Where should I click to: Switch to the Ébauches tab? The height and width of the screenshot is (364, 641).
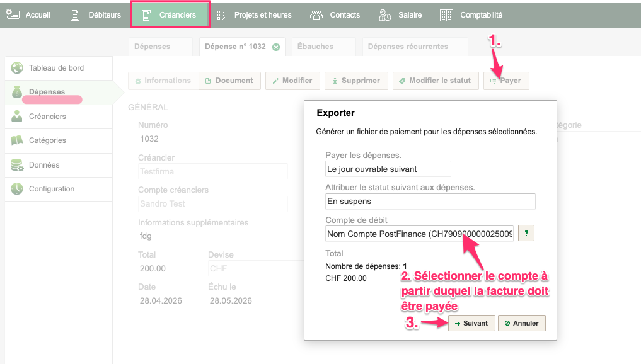tap(324, 47)
